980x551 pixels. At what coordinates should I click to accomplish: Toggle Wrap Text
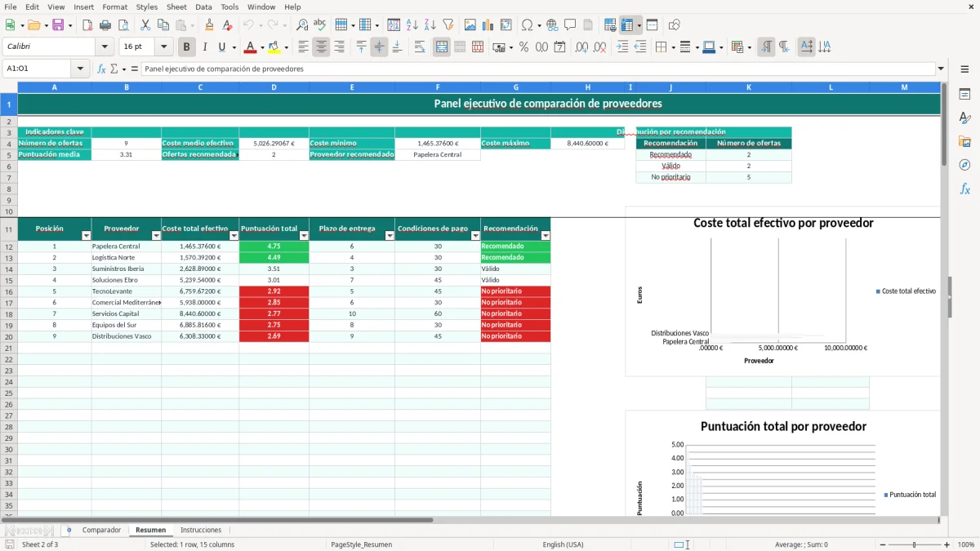[420, 47]
